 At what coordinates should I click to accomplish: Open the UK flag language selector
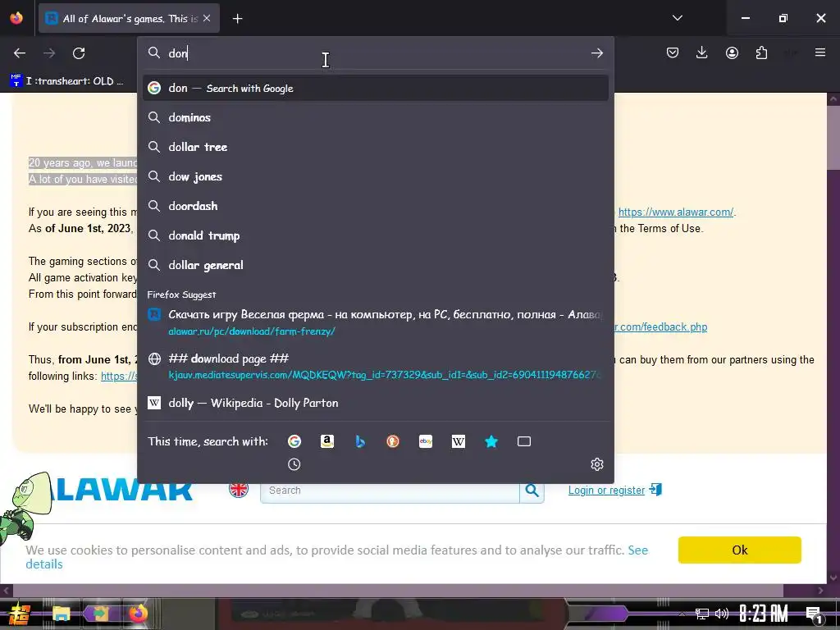239,490
